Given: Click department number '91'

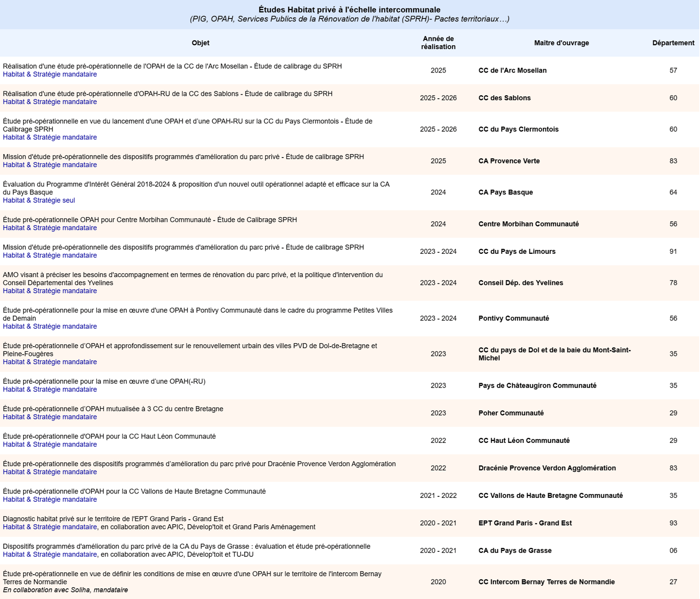Looking at the screenshot, I should tap(673, 251).
